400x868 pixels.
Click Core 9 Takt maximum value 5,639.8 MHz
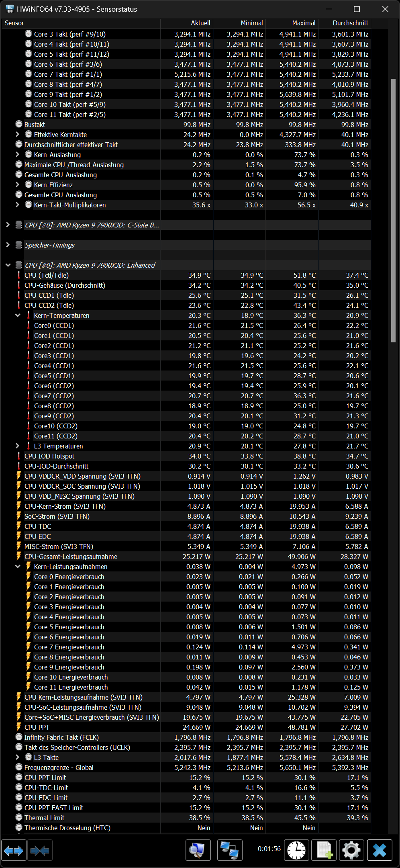tap(298, 94)
